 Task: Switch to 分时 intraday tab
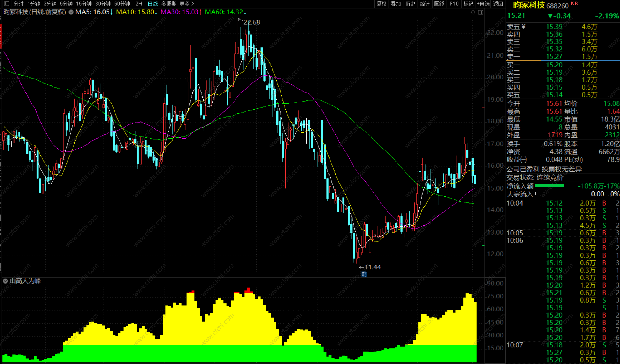[18, 4]
